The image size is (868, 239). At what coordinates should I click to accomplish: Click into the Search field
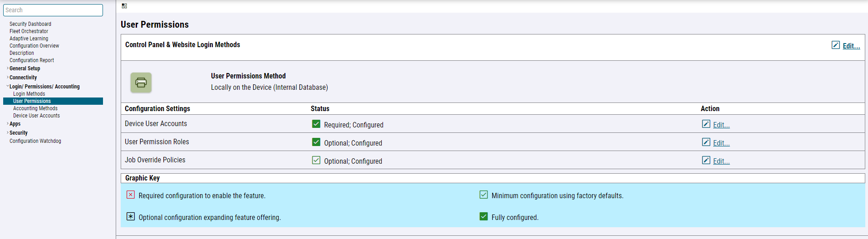pyautogui.click(x=53, y=10)
